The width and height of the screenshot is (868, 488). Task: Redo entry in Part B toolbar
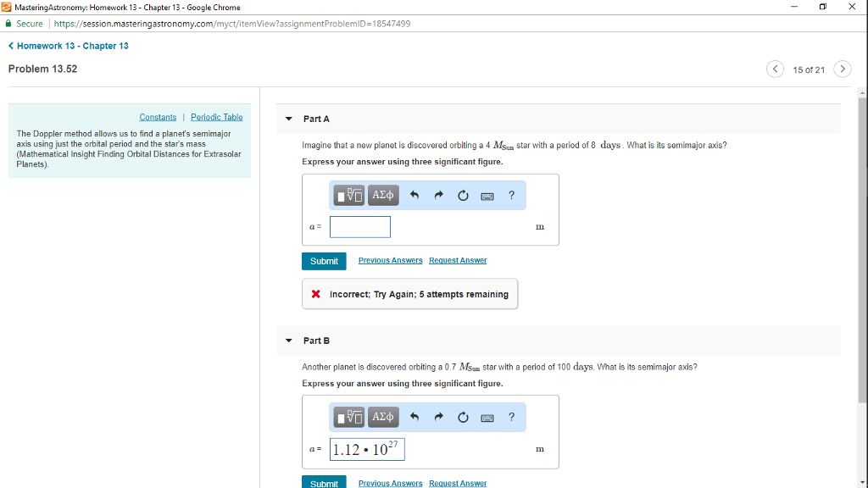[x=438, y=417]
